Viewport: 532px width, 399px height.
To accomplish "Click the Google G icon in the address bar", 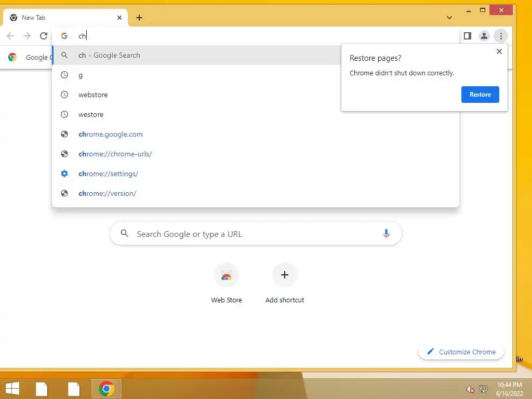I will point(64,36).
